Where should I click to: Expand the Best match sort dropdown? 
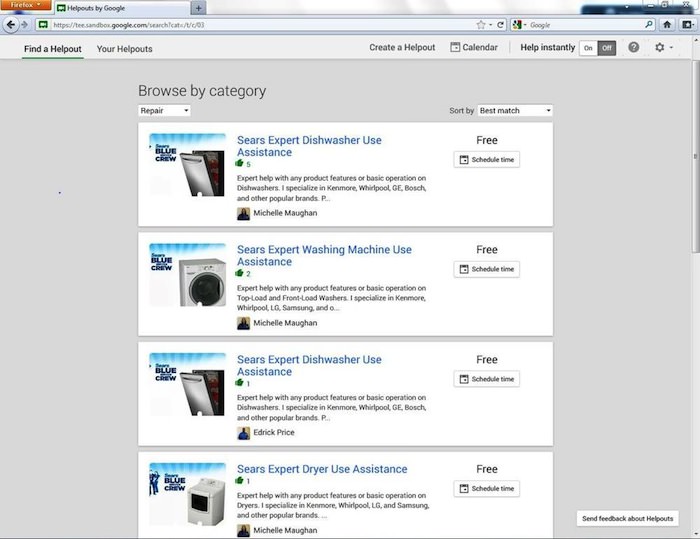[x=514, y=110]
